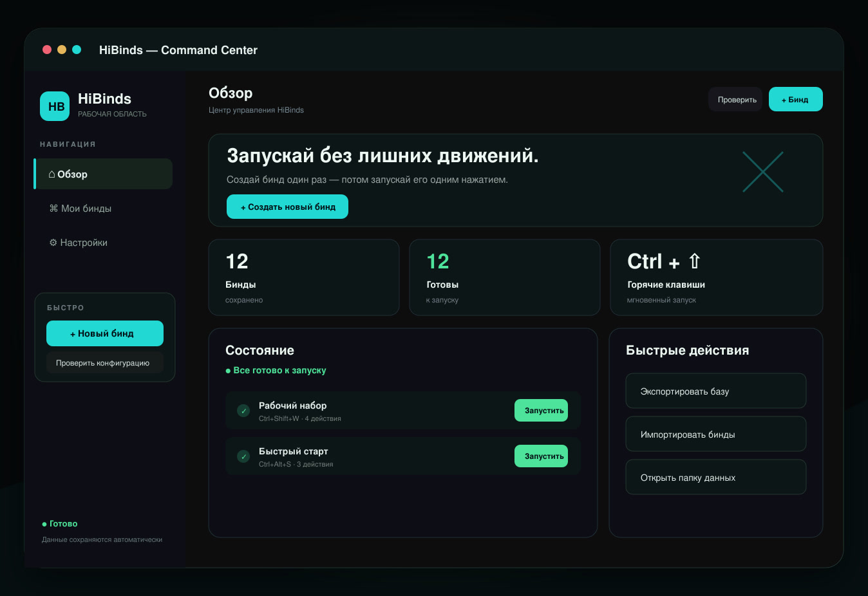Click the Данные сохраняются автоматически note
868x596 pixels.
[102, 540]
